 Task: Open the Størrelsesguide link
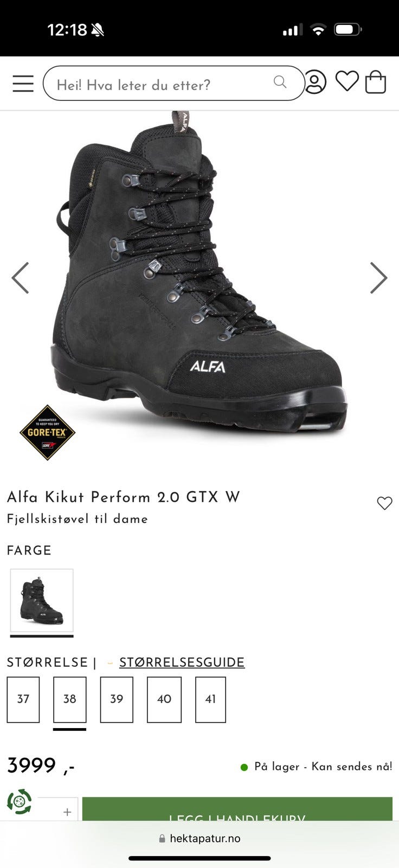tap(182, 662)
